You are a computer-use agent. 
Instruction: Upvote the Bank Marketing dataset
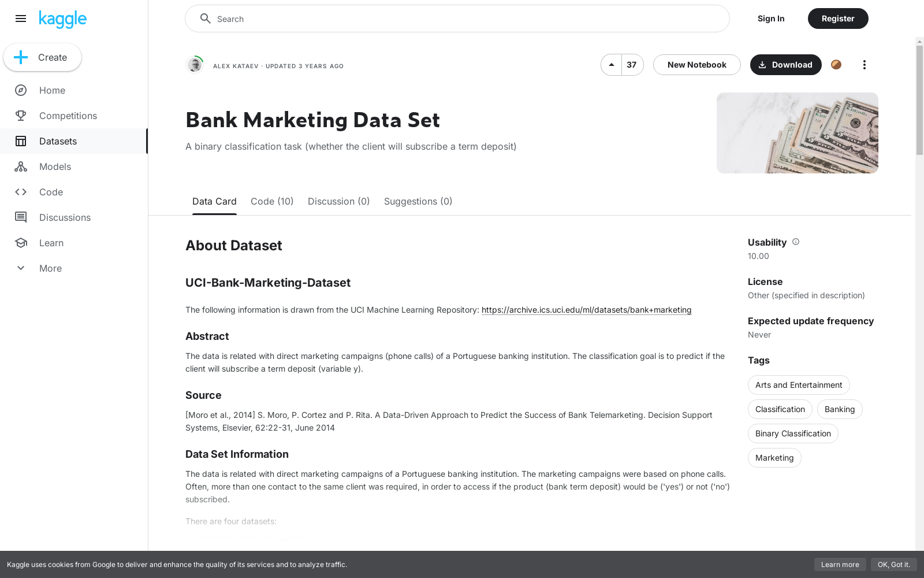coord(611,65)
